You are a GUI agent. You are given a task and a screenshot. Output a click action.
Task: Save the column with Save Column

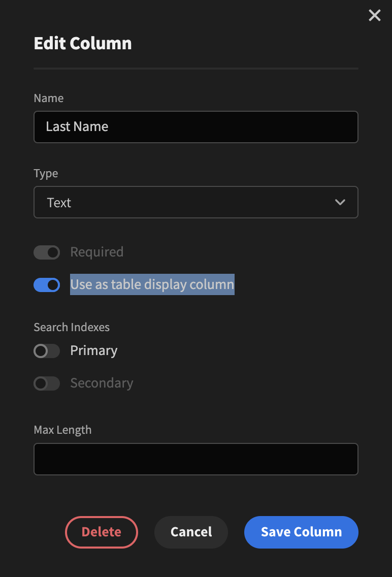(x=301, y=532)
